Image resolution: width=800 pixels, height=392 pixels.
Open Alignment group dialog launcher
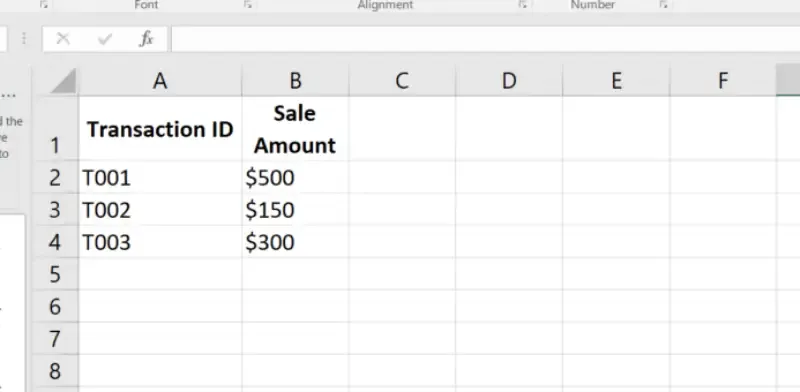point(522,5)
